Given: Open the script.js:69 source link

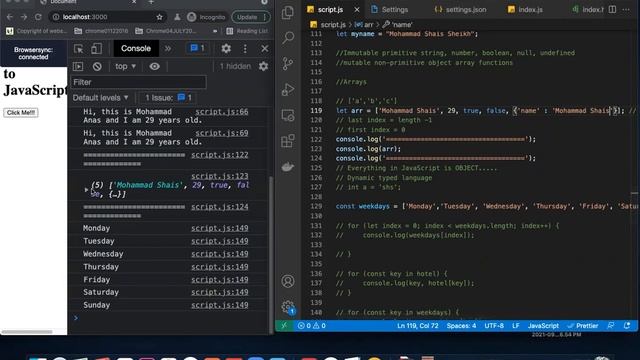Looking at the screenshot, I should (x=222, y=133).
